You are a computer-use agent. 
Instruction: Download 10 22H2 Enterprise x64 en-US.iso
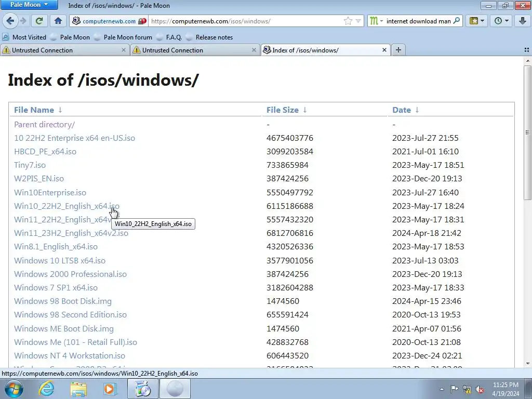pyautogui.click(x=75, y=138)
